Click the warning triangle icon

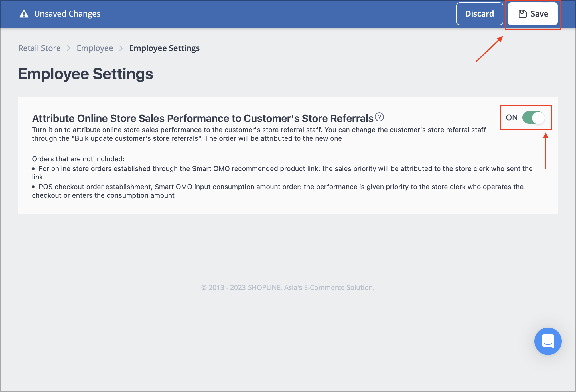(x=24, y=14)
